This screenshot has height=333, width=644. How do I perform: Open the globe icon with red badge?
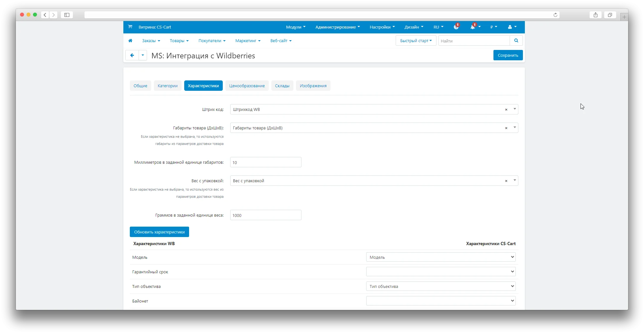tap(456, 27)
